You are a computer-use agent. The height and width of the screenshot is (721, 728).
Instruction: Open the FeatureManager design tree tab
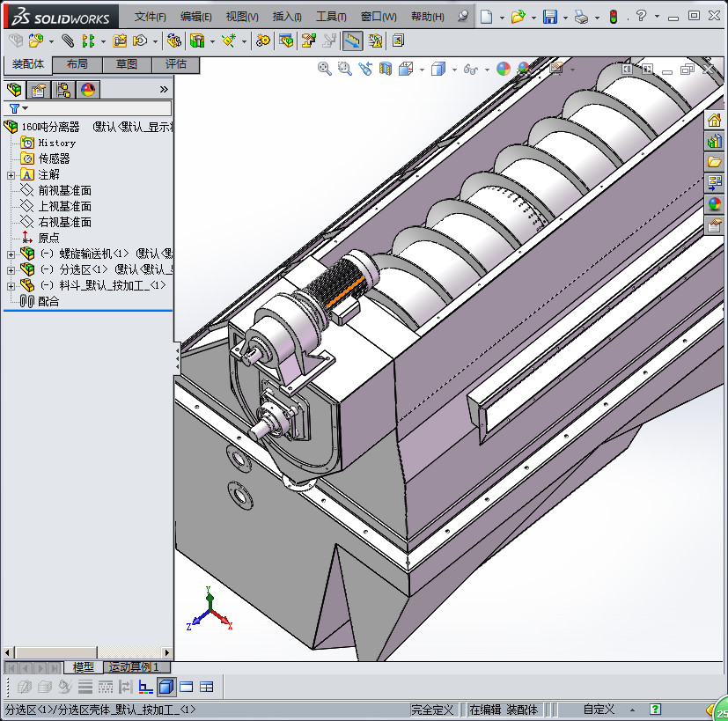14,89
